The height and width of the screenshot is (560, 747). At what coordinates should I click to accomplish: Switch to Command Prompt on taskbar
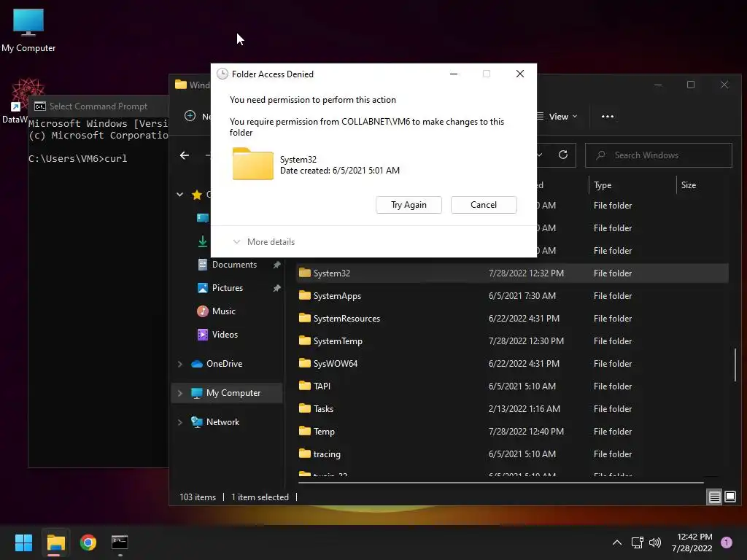[x=120, y=542]
